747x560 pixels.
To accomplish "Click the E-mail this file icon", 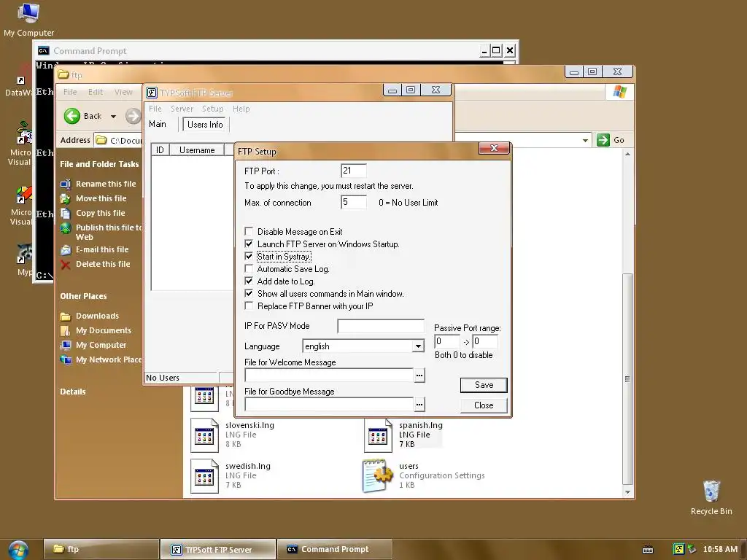I will (x=65, y=249).
